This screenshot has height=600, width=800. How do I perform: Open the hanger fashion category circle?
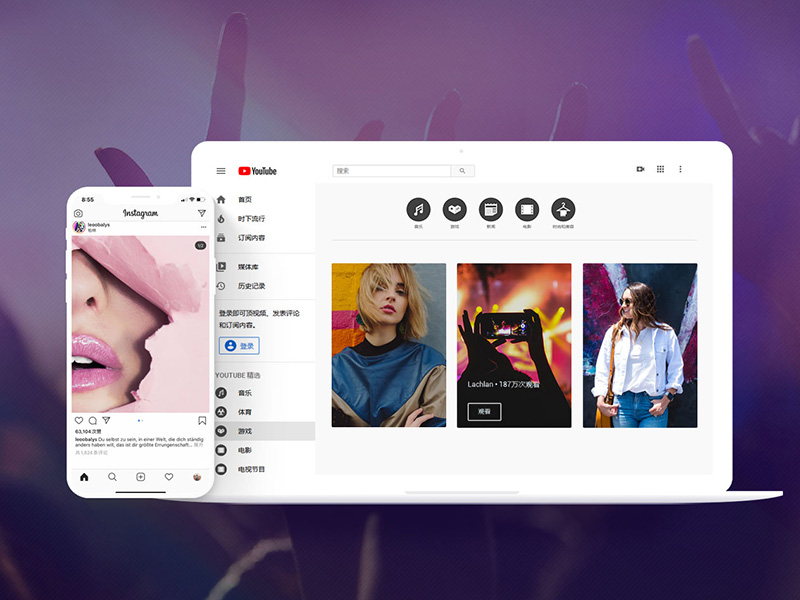[x=564, y=210]
